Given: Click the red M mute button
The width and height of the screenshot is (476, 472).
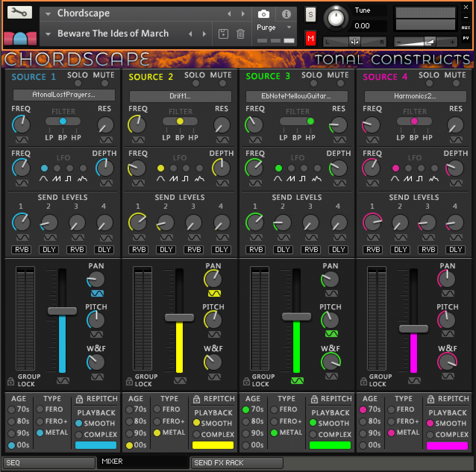Looking at the screenshot, I should (310, 38).
